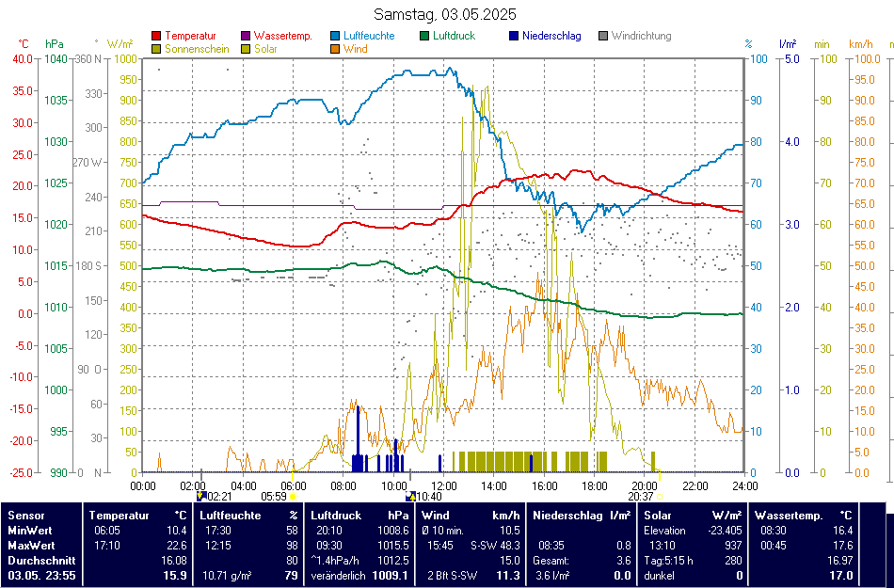Click the average water temperature 16.97
Image resolution: width=894 pixels, height=588 pixels.
840,561
